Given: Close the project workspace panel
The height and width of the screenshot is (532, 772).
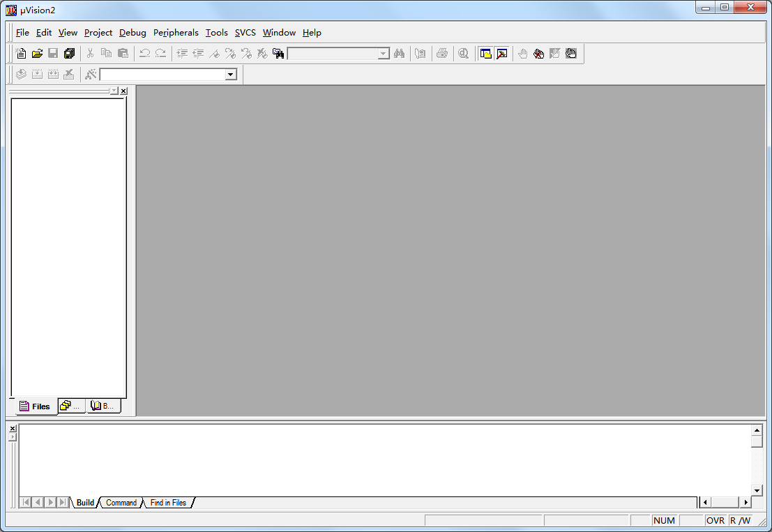Looking at the screenshot, I should (x=123, y=91).
